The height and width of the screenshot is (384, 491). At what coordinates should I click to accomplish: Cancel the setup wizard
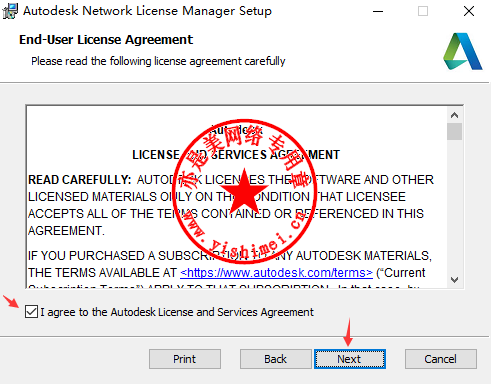[x=441, y=359]
